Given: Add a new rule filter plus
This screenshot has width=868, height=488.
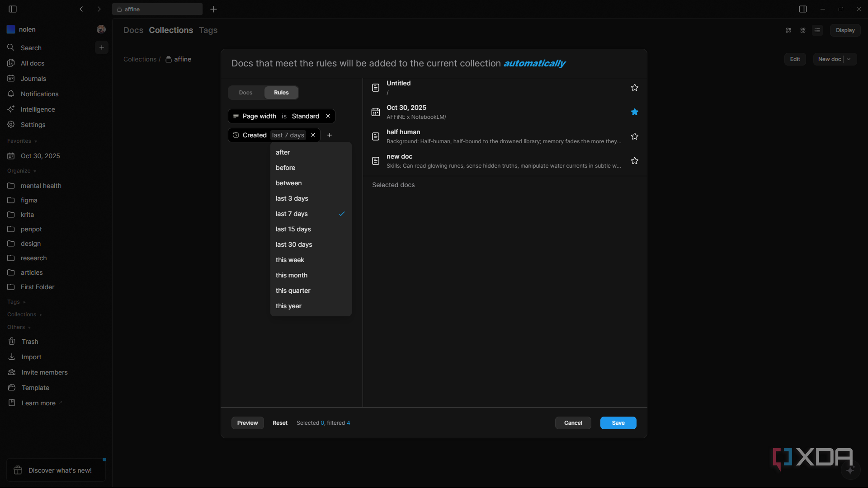Looking at the screenshot, I should 330,135.
